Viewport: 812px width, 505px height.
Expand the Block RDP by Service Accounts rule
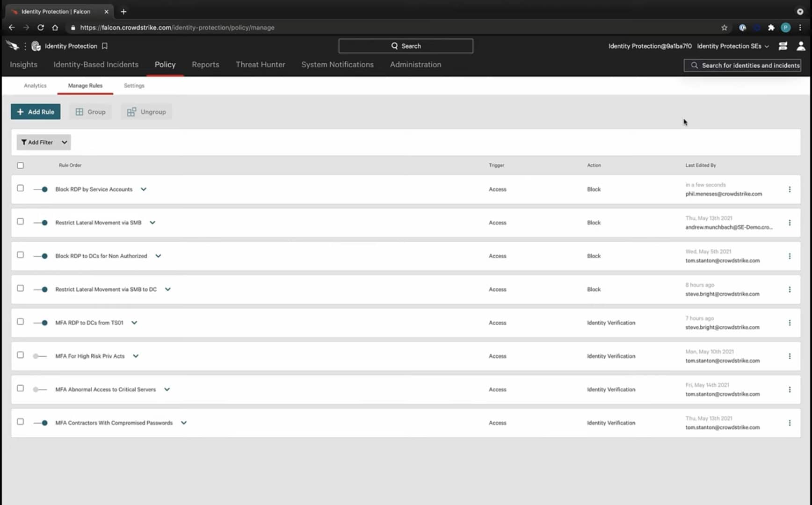(144, 189)
